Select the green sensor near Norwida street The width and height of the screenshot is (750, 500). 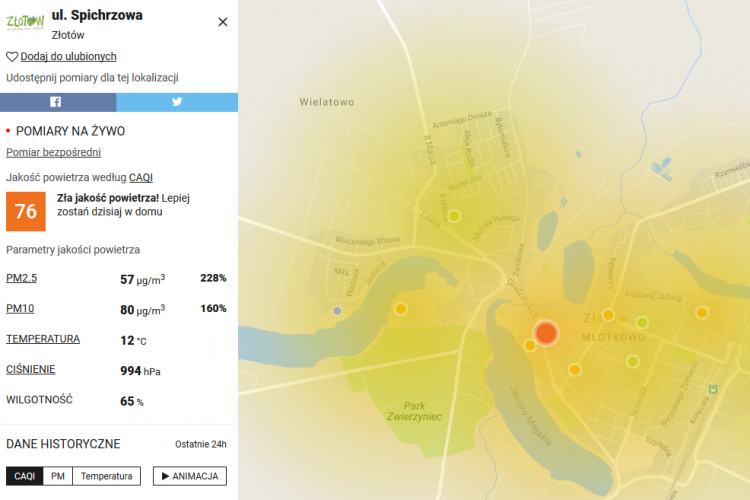[633, 361]
